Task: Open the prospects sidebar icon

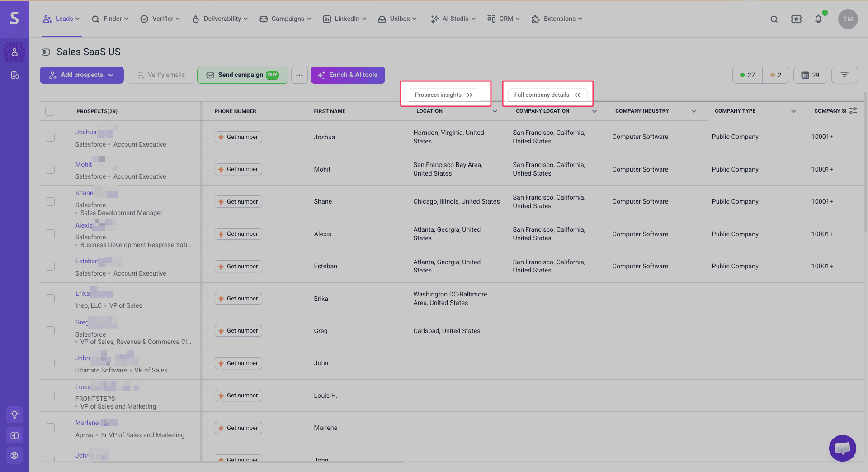Action: [14, 52]
